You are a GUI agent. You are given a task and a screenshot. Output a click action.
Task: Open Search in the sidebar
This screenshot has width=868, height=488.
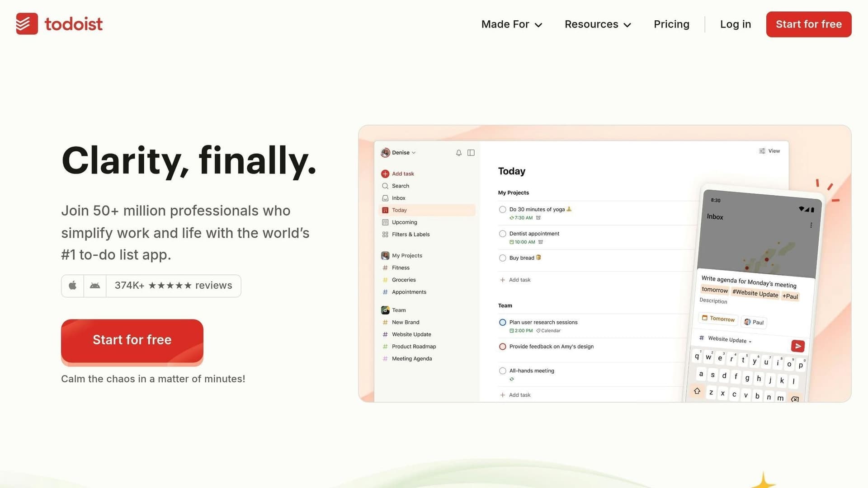400,186
